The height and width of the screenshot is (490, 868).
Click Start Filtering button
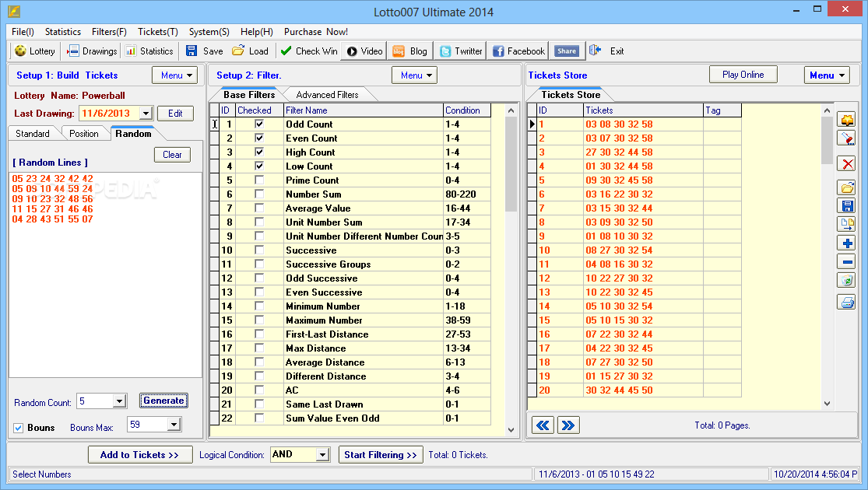click(381, 454)
